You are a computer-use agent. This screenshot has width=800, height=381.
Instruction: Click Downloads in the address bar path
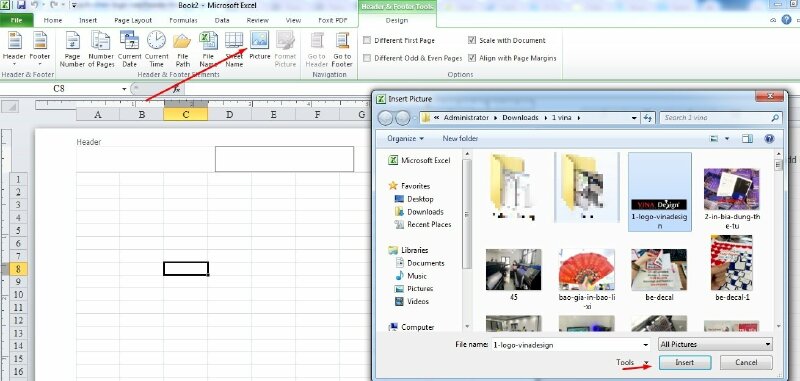[x=520, y=118]
